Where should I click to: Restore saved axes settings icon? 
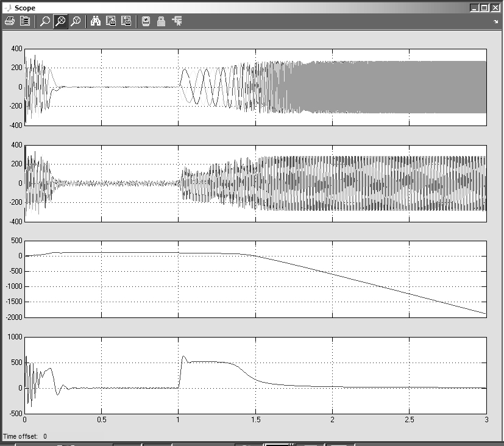pos(126,21)
